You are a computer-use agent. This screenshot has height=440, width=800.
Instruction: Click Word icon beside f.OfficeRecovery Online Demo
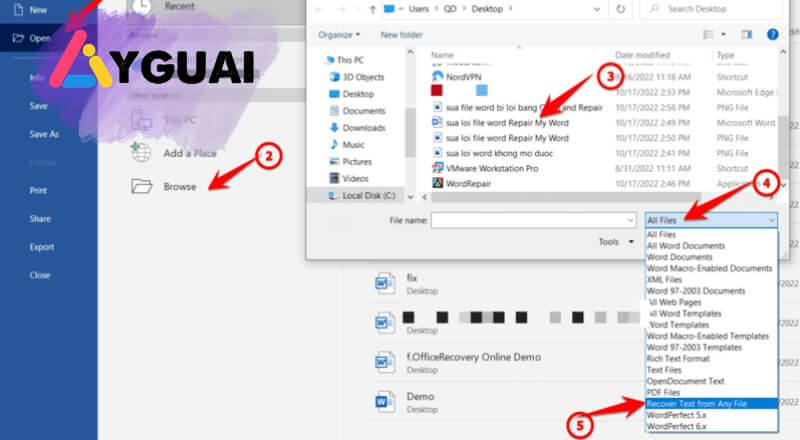tap(384, 362)
